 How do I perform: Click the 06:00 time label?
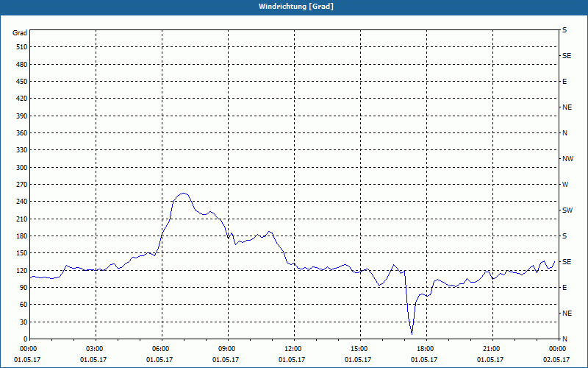pyautogui.click(x=159, y=349)
